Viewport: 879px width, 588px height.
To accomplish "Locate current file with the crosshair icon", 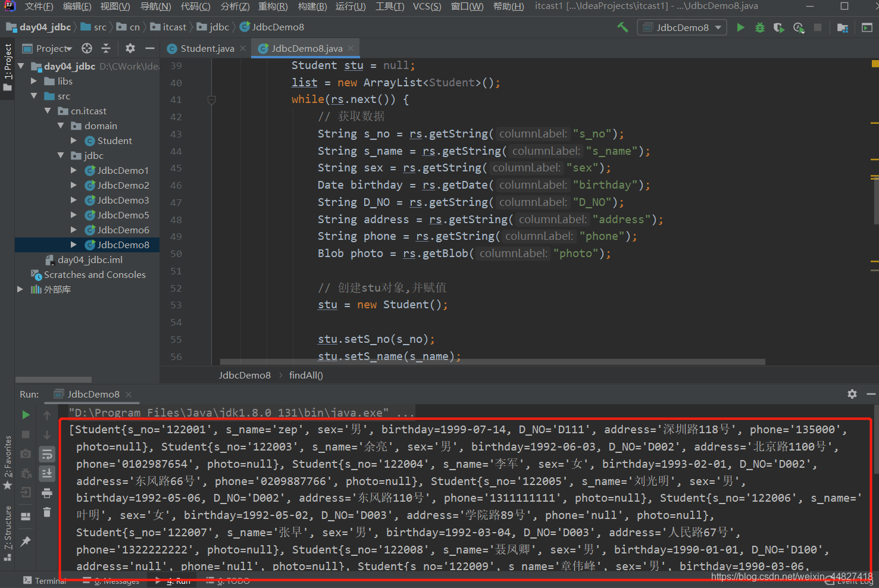I will click(x=87, y=48).
